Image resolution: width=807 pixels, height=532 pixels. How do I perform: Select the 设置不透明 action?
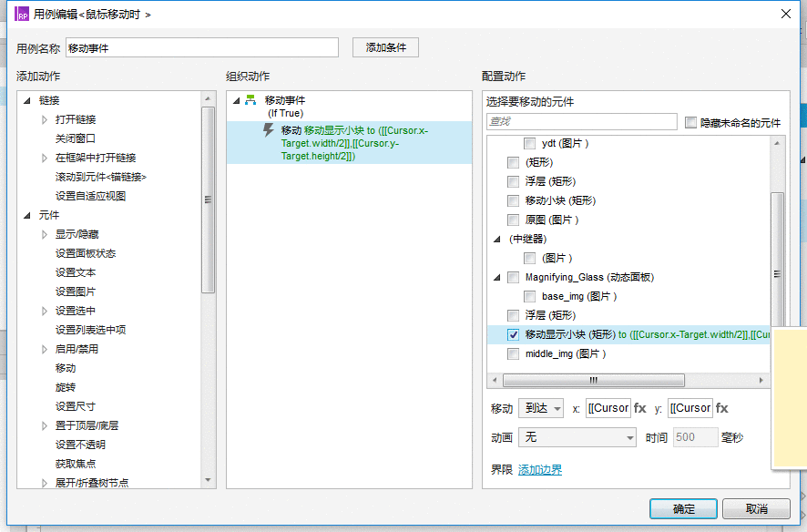click(x=80, y=445)
